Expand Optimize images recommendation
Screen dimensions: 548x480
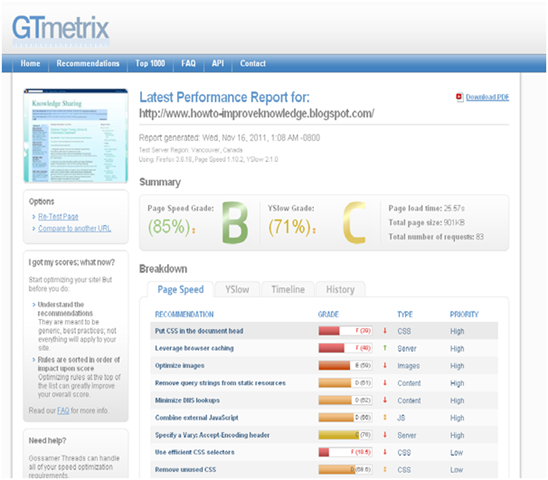180,366
